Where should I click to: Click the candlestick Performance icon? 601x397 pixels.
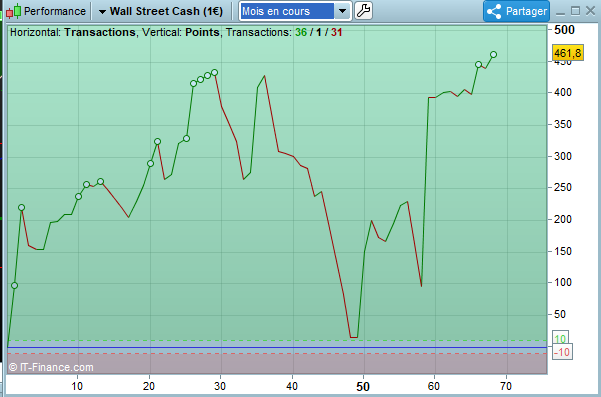(13, 11)
